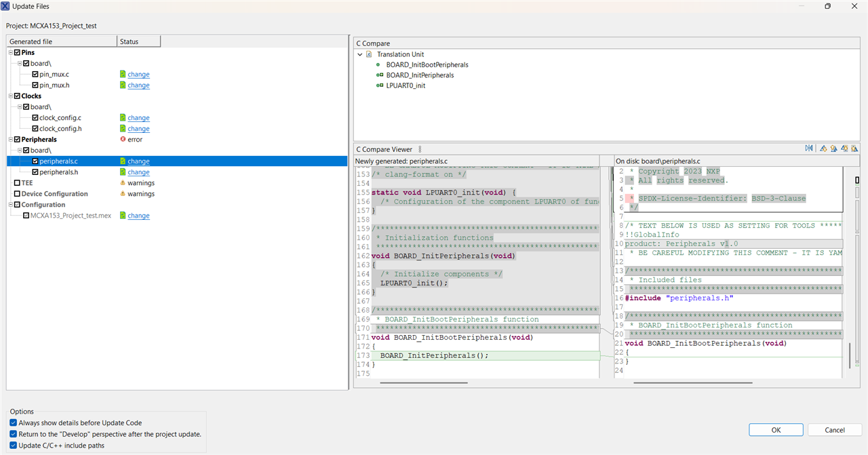Click the previous difference arrow icon
Image resolution: width=868 pixels, height=455 pixels.
833,149
